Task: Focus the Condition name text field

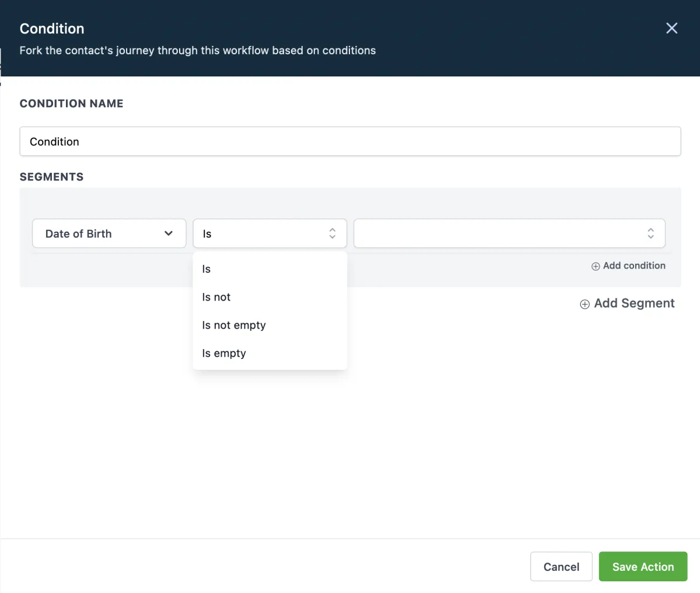Action: [350, 142]
